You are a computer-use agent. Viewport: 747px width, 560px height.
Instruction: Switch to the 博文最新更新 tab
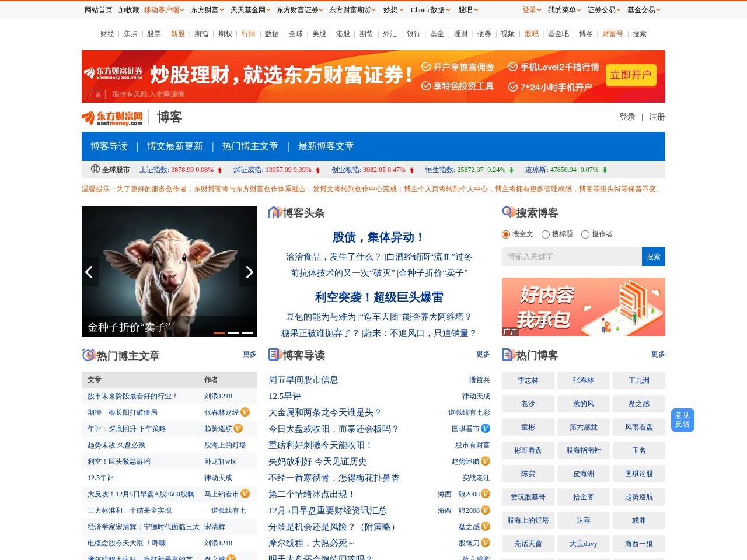176,146
